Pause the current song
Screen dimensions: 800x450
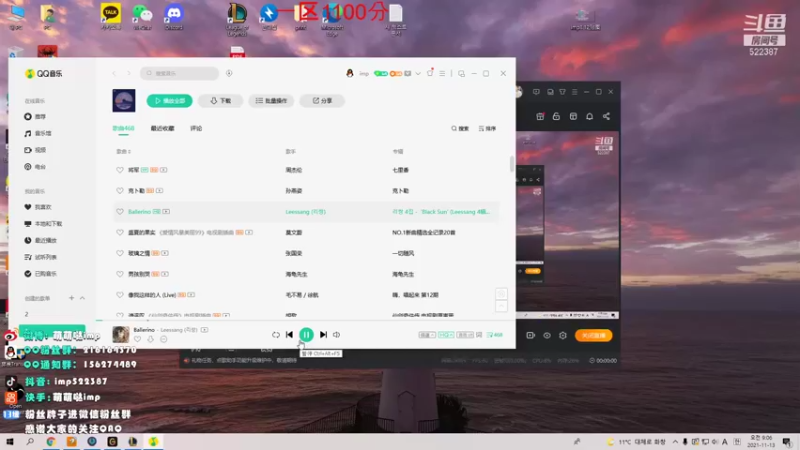(306, 335)
